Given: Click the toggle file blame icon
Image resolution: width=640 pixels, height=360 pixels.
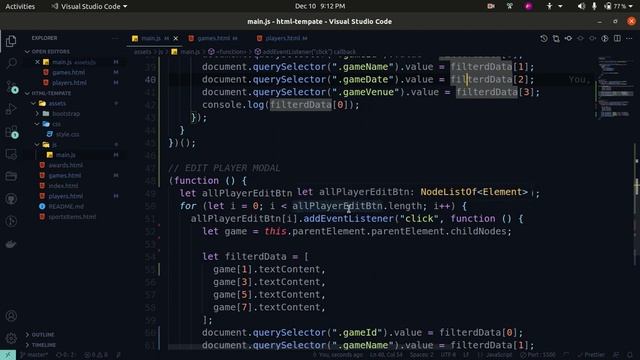Looking at the screenshot, I should pos(605,38).
